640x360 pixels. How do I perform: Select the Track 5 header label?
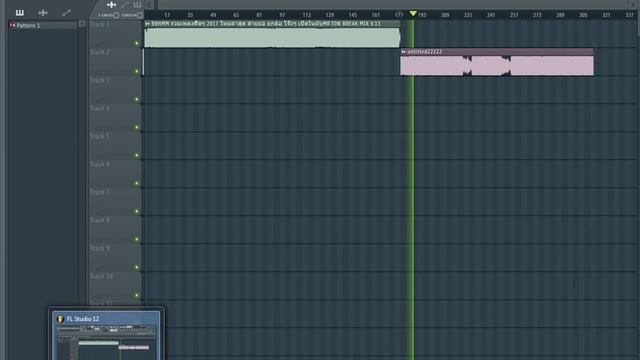[100, 136]
